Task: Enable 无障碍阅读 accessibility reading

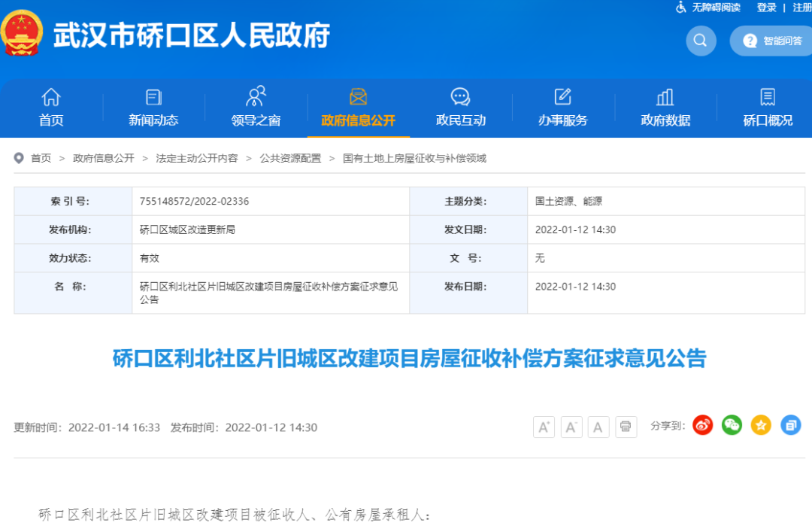Action: point(707,8)
